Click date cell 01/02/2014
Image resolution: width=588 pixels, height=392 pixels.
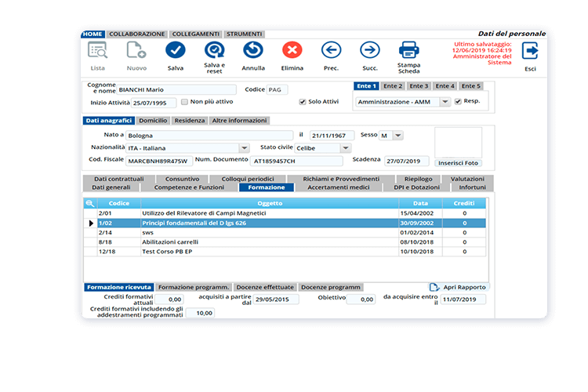tap(420, 233)
